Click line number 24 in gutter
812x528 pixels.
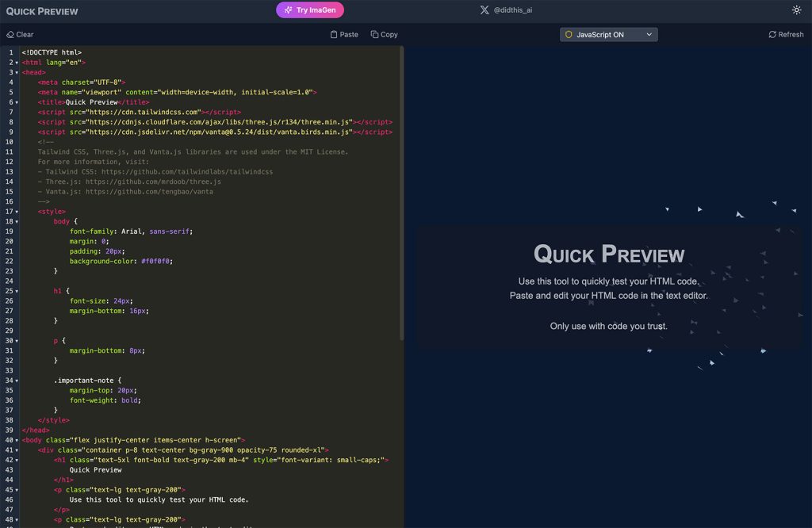[10, 281]
